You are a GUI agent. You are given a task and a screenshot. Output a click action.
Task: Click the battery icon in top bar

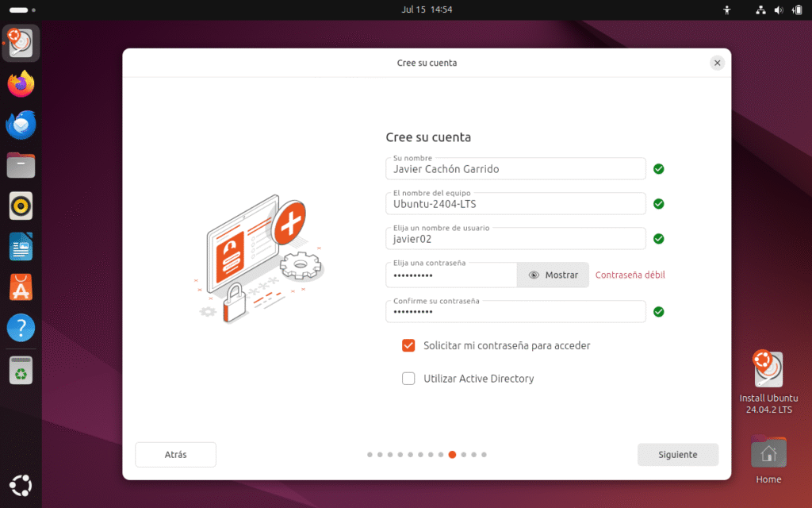coord(797,10)
